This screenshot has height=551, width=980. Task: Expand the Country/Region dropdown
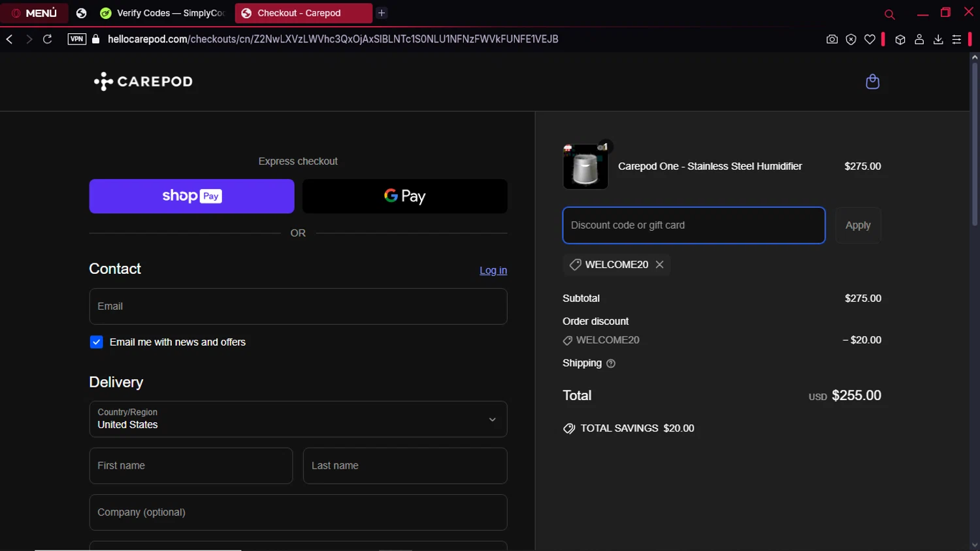pos(298,419)
